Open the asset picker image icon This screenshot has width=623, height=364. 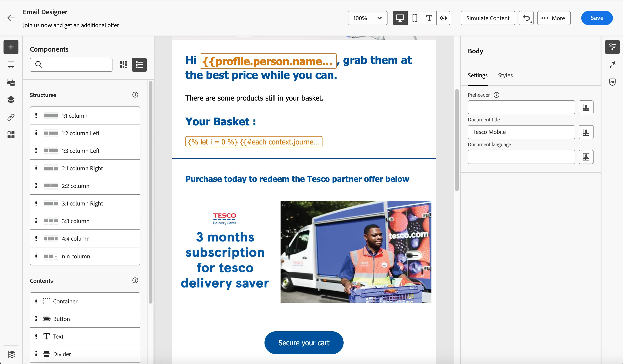point(11,82)
